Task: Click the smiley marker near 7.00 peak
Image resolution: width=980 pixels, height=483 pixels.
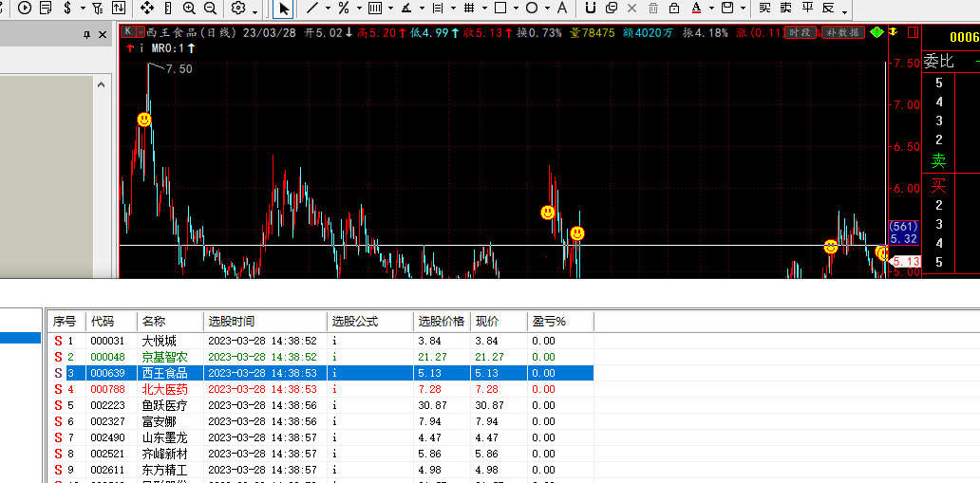Action: [144, 119]
